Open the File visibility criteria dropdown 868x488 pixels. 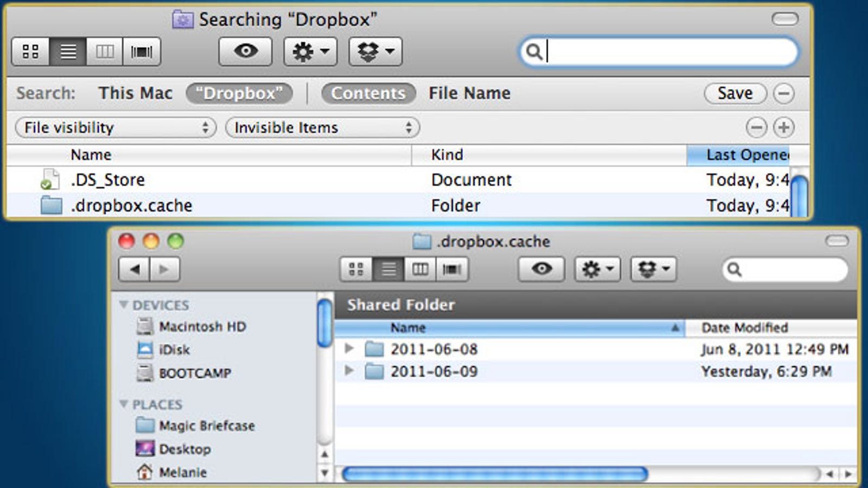point(116,127)
